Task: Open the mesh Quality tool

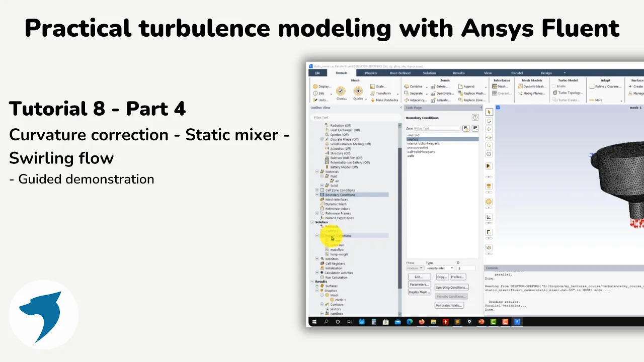Action: pyautogui.click(x=358, y=93)
